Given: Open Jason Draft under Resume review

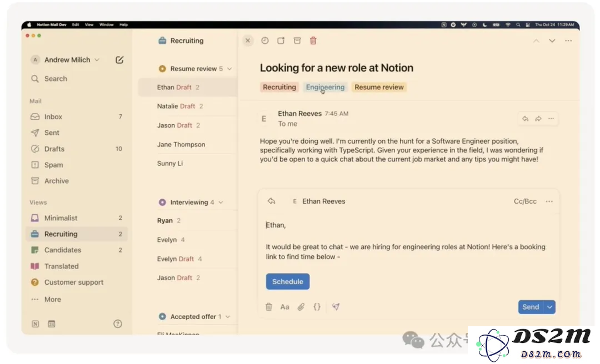Looking at the screenshot, I should [188, 125].
